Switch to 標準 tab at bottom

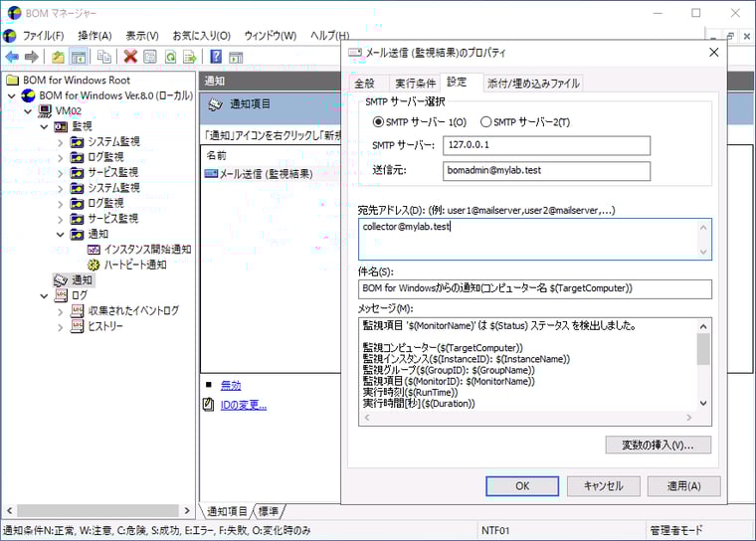click(268, 510)
